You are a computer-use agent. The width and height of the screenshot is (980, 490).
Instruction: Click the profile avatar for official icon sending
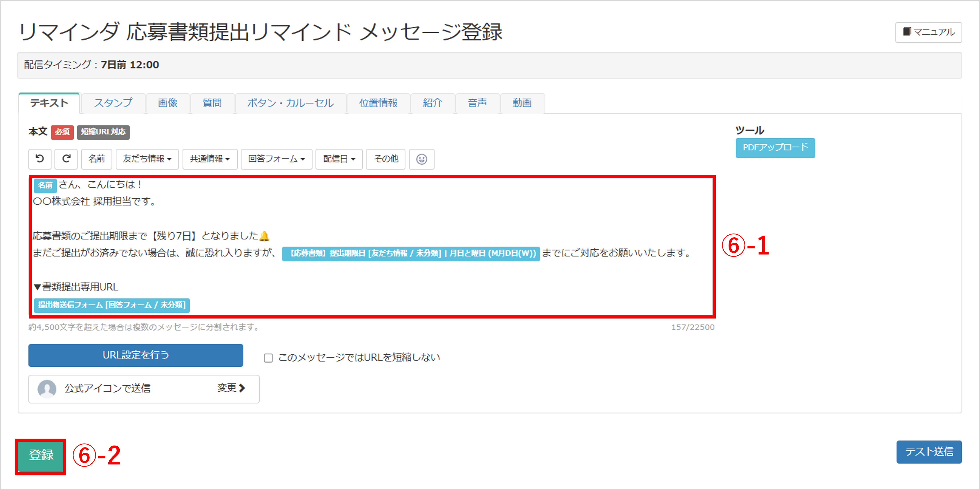pyautogui.click(x=47, y=388)
